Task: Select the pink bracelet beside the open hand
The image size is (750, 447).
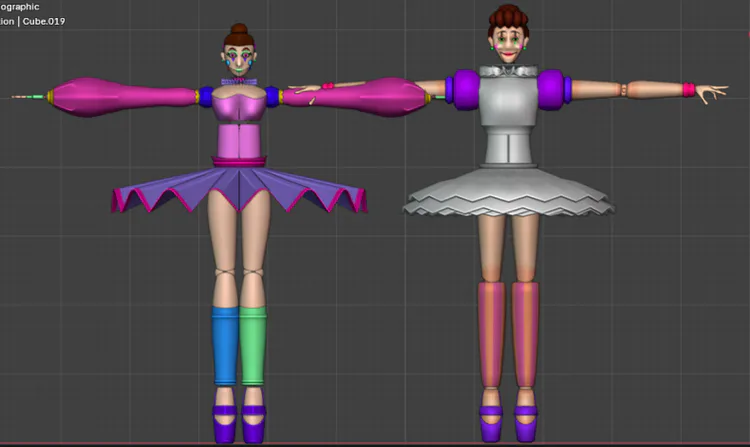Action: 689,89
